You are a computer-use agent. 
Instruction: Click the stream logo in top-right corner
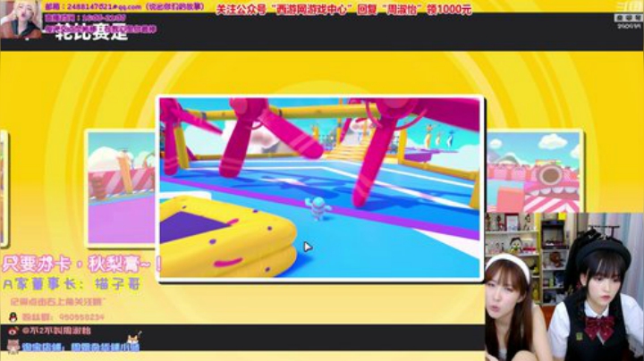pos(629,15)
